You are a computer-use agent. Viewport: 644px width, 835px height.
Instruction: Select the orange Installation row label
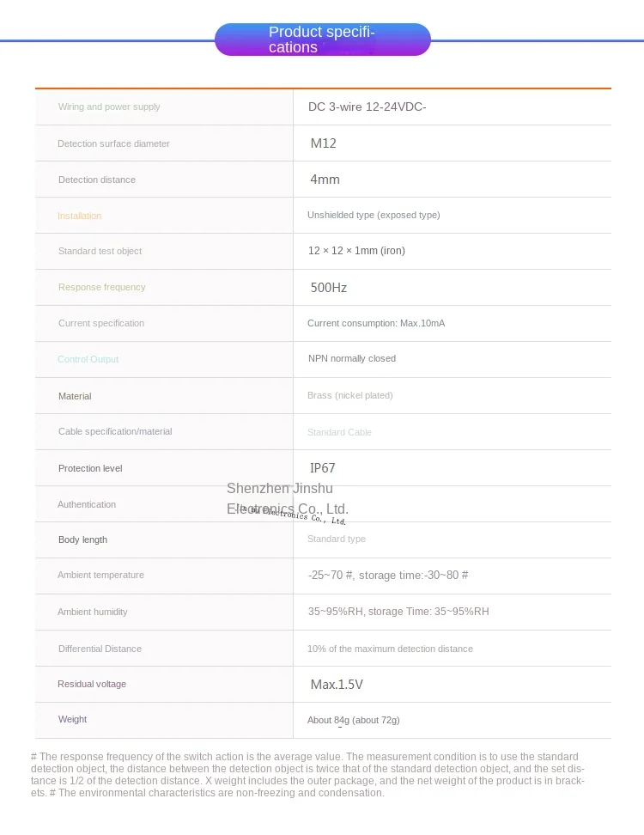click(x=79, y=216)
